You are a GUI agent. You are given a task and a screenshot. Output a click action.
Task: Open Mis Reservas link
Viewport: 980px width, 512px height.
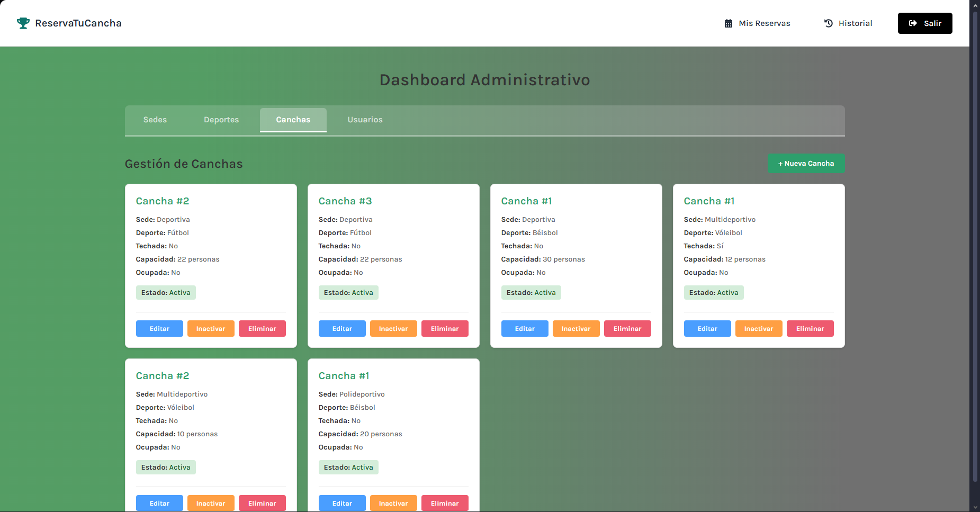(x=764, y=23)
